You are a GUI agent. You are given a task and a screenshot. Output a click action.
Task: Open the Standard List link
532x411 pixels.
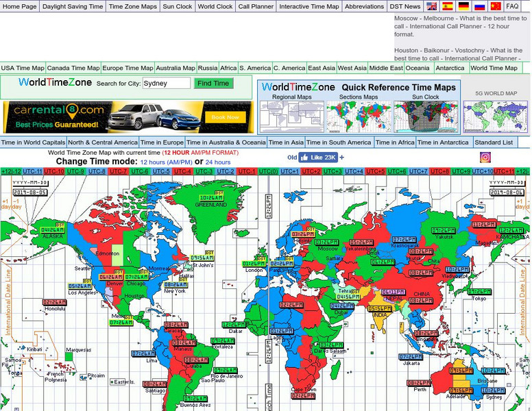click(x=494, y=142)
